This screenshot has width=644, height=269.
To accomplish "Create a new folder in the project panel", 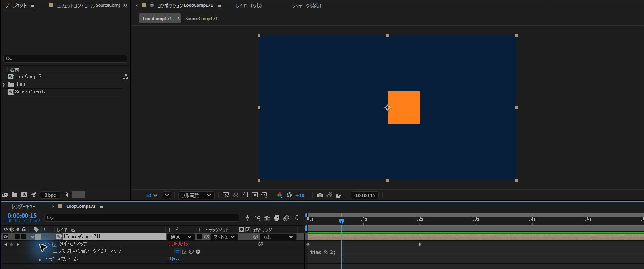I will 14,195.
